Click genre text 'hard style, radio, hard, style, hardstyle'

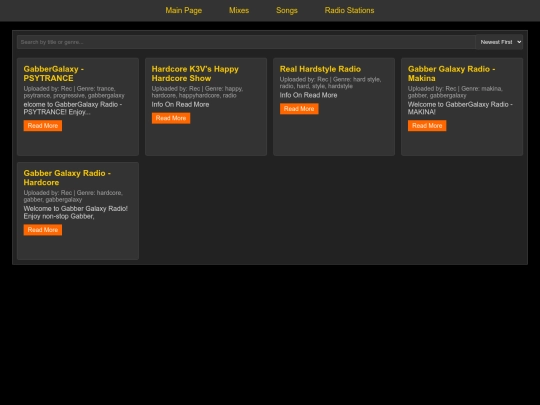coord(330,83)
